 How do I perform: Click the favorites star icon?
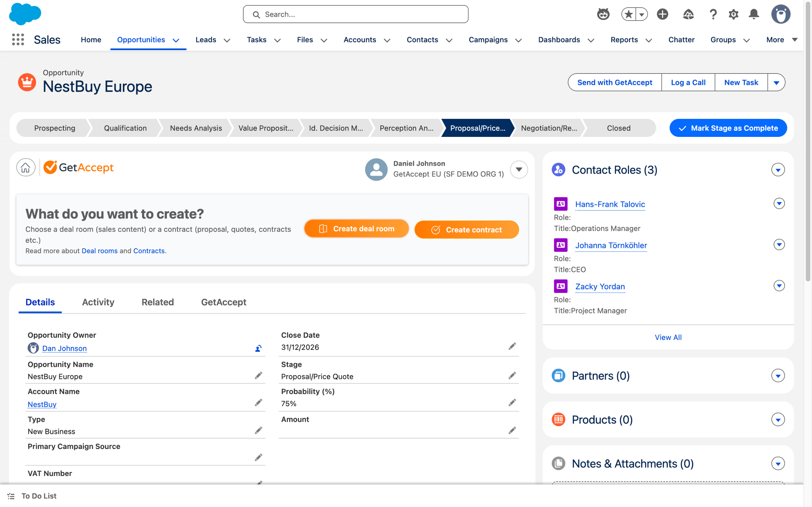point(628,15)
